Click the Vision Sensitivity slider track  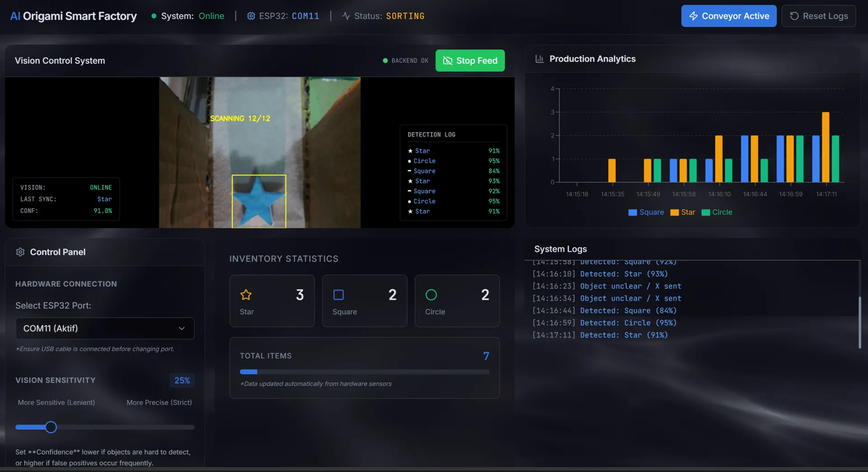(x=105, y=427)
